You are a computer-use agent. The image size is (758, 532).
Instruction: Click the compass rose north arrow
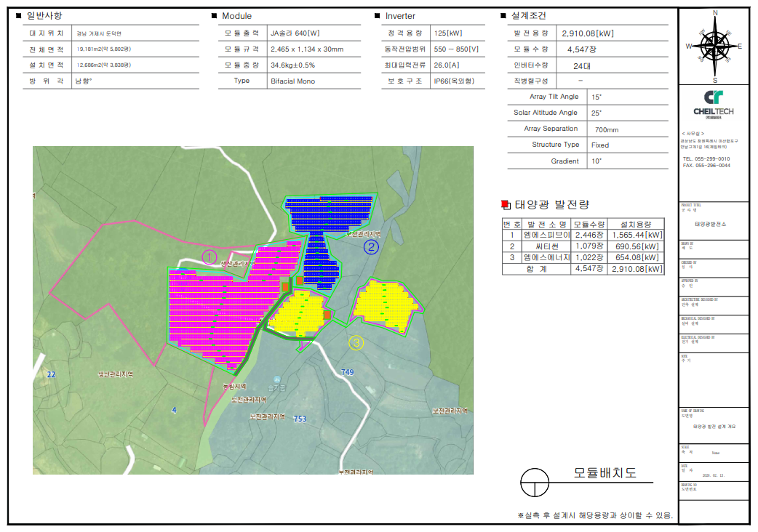[716, 45]
